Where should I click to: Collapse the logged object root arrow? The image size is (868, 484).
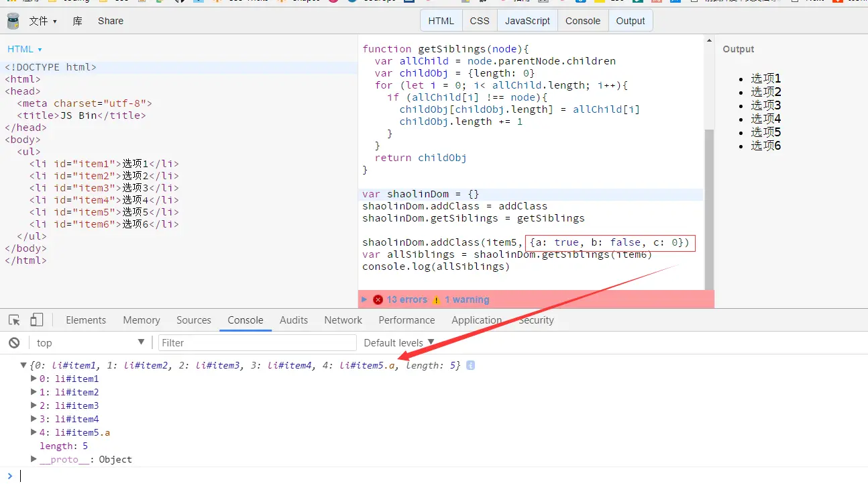pyautogui.click(x=23, y=366)
